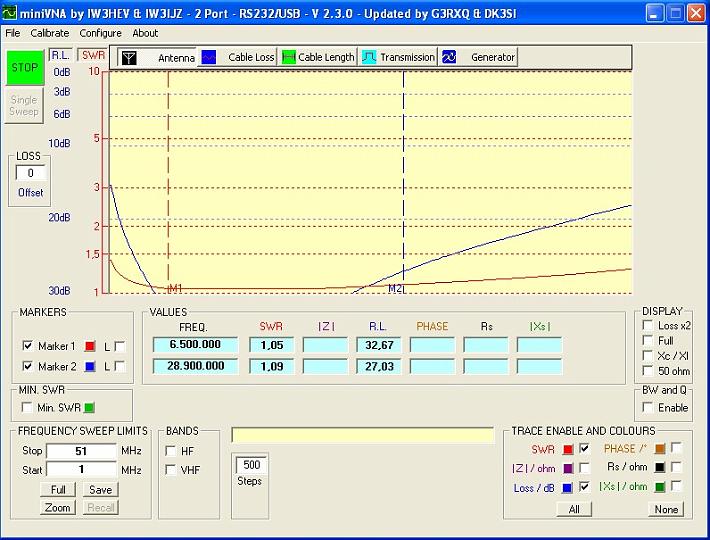The image size is (710, 540).
Task: Open the File menu
Action: pos(13,33)
